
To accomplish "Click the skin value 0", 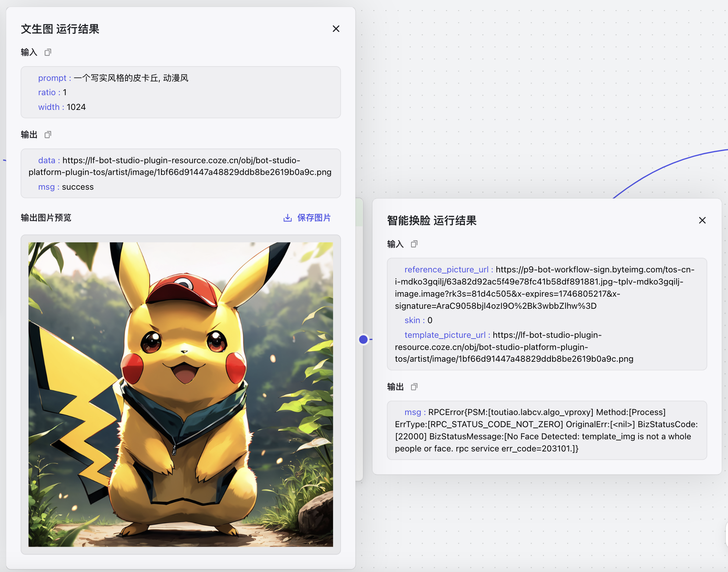I will (x=430, y=320).
